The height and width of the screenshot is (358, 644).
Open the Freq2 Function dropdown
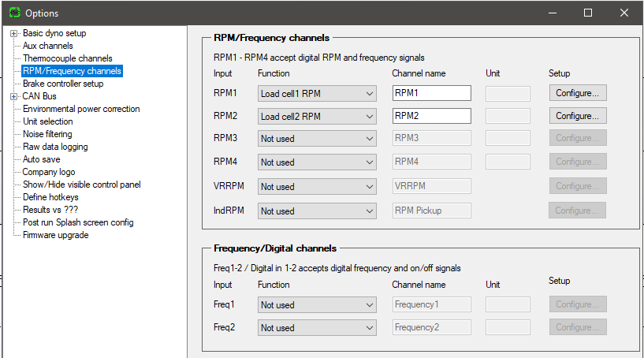click(x=317, y=328)
